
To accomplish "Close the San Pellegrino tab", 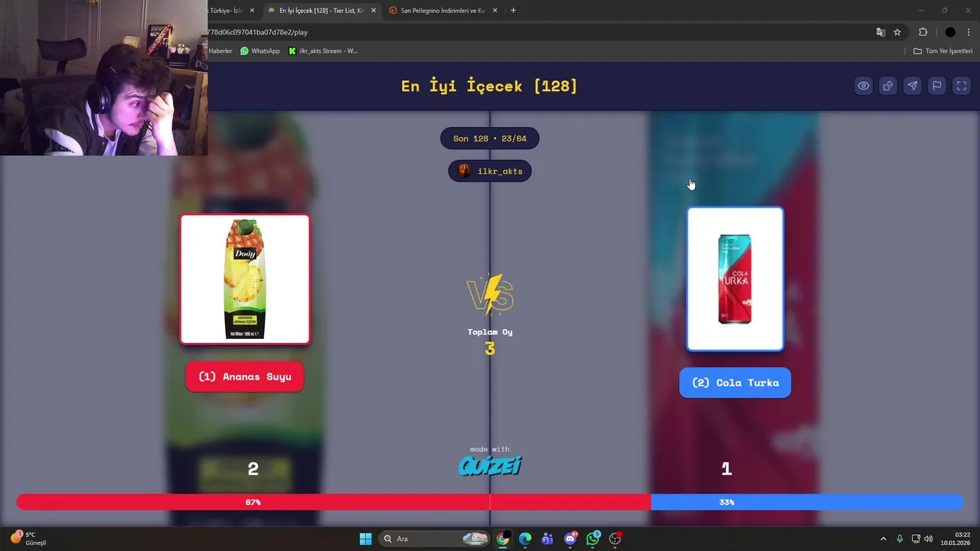I will click(495, 11).
